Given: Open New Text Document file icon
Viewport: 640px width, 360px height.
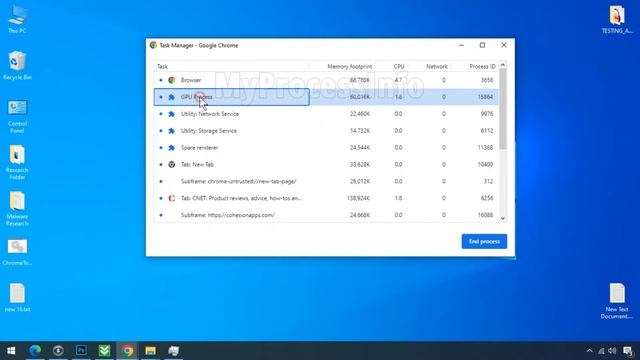Looking at the screenshot, I should [617, 301].
